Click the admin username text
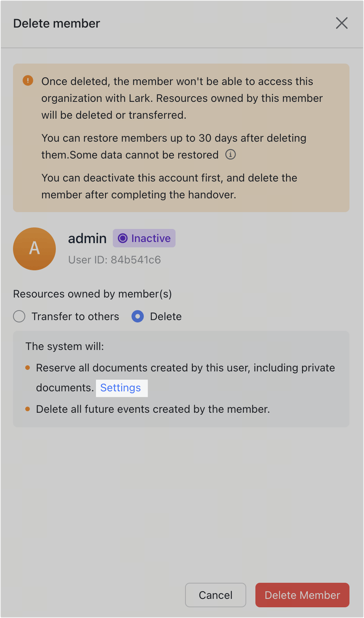The height and width of the screenshot is (618, 364). click(x=87, y=238)
